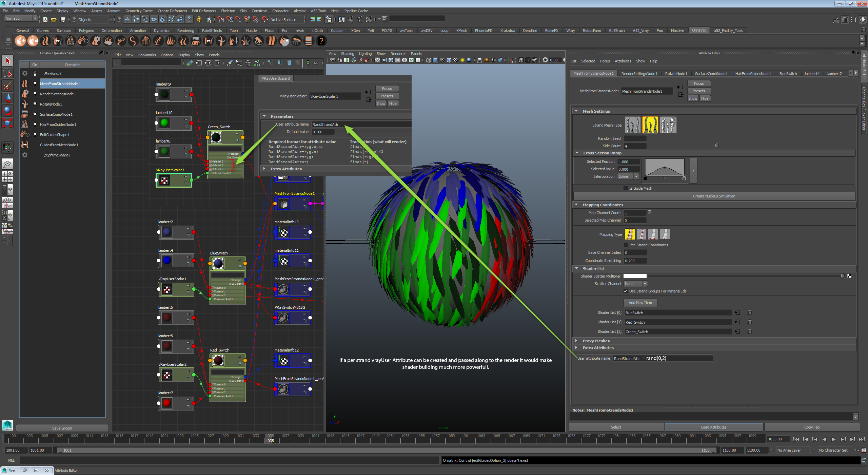Viewport: 868px width, 475px height.
Task: Click the paint brush tool in toolbox
Action: click(x=7, y=86)
